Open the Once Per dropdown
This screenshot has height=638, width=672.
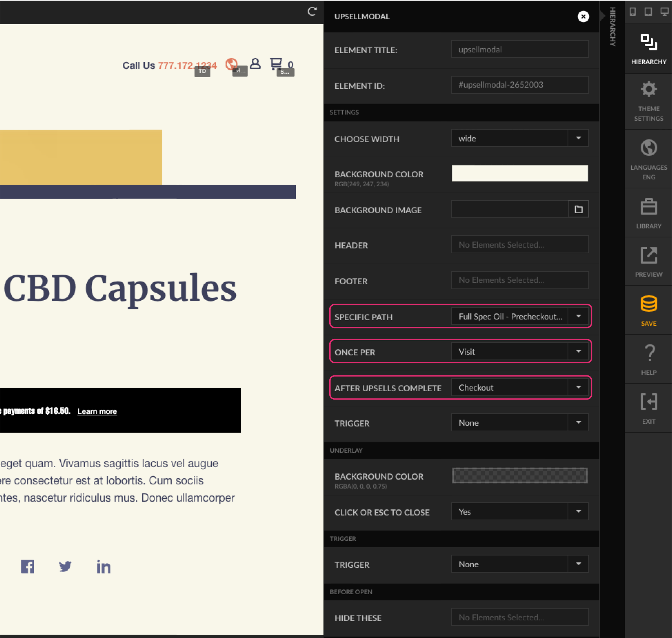(520, 351)
